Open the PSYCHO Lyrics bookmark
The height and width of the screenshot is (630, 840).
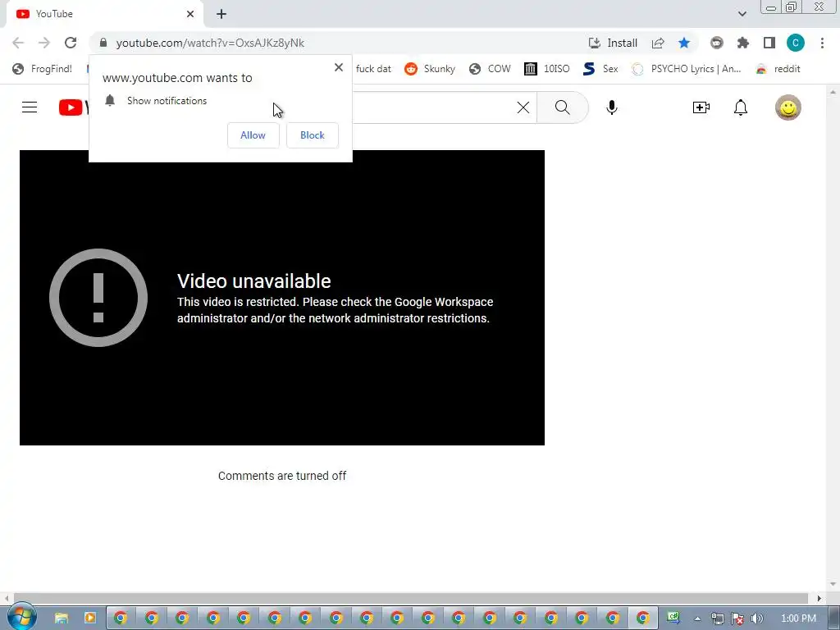coord(687,69)
